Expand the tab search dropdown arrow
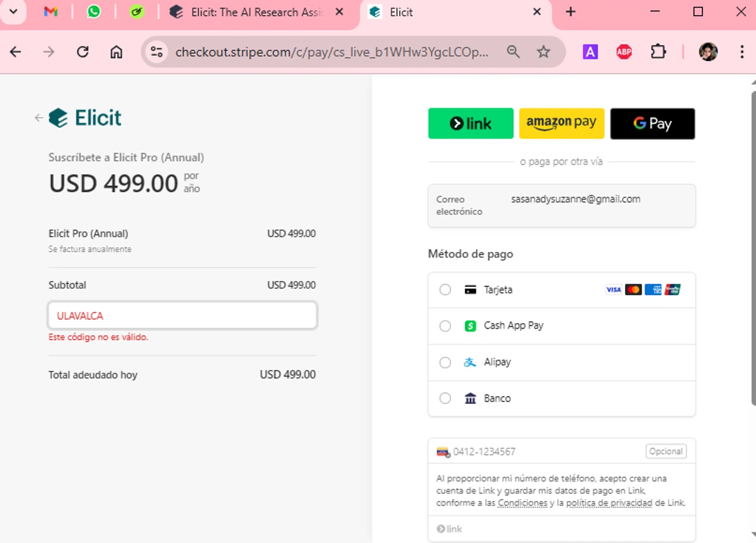Viewport: 756px width, 543px height. 14,12
